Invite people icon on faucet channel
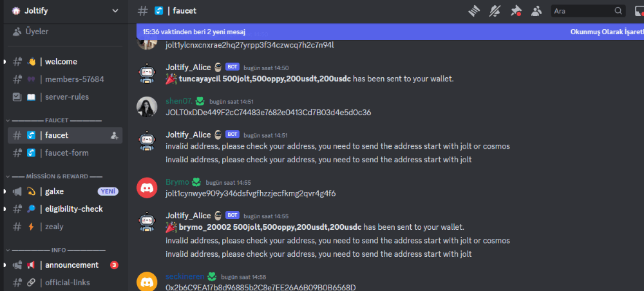The width and height of the screenshot is (644, 291). tap(115, 135)
